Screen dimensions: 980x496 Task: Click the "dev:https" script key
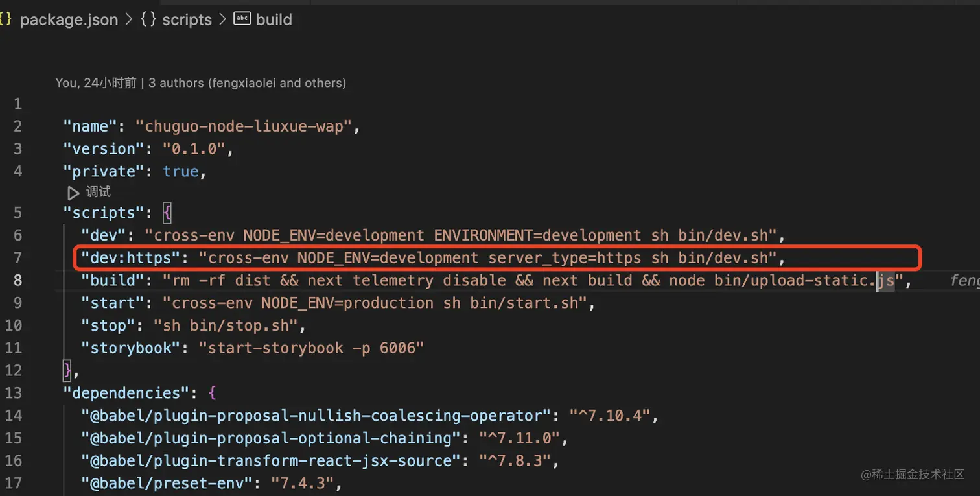[130, 257]
